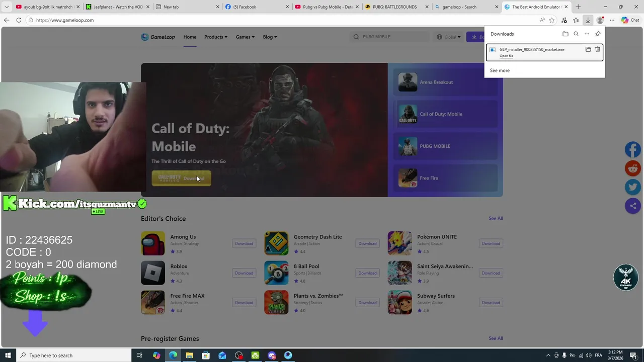Click See All for Pre-register Games
The image size is (644, 362).
click(x=496, y=338)
